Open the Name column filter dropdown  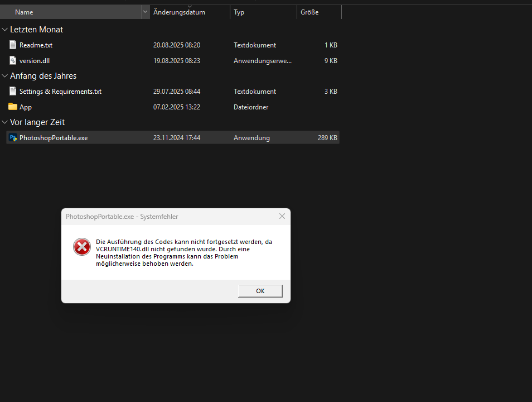145,12
